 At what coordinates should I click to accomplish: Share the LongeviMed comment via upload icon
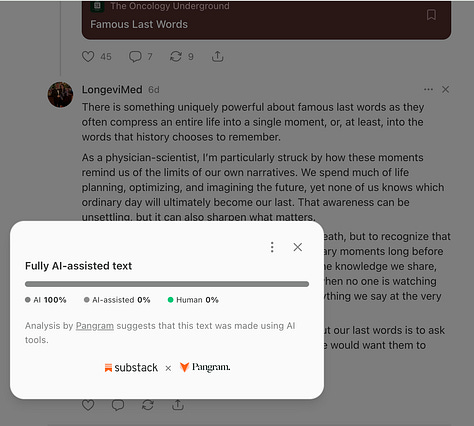pyautogui.click(x=178, y=405)
